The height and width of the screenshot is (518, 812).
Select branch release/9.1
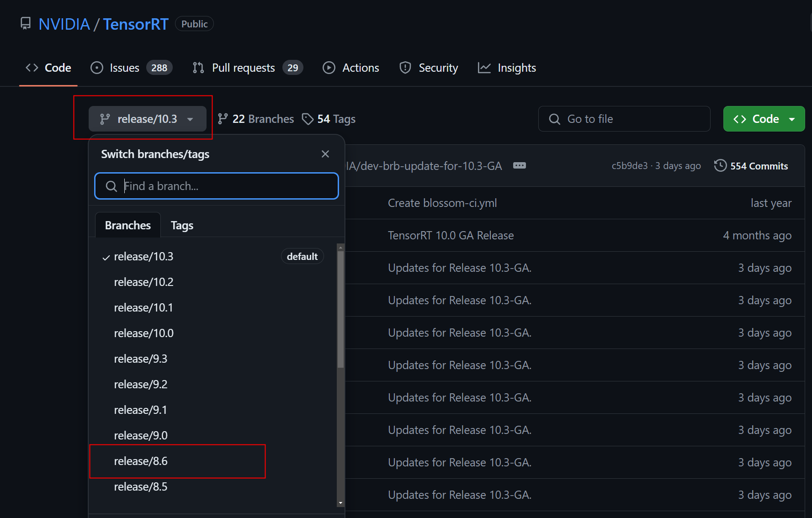coord(213,410)
